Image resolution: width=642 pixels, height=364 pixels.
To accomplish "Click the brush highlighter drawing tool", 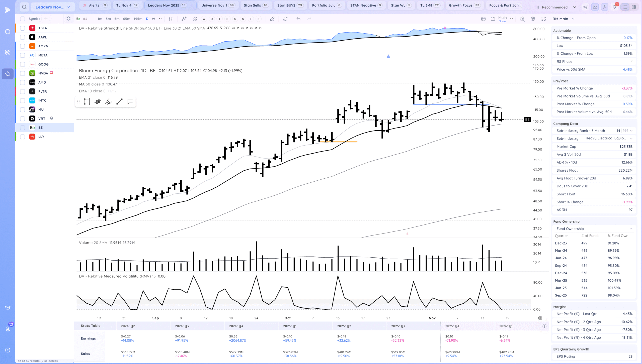I will [x=109, y=101].
